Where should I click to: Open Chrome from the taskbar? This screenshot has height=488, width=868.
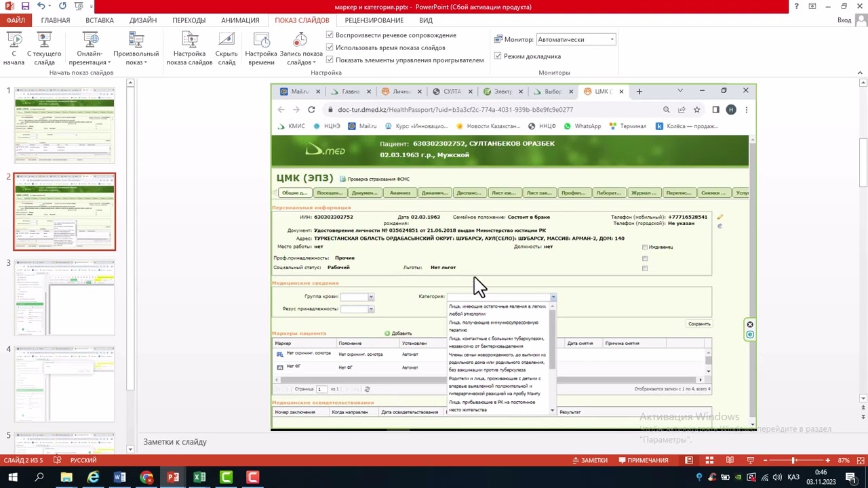[x=146, y=478]
